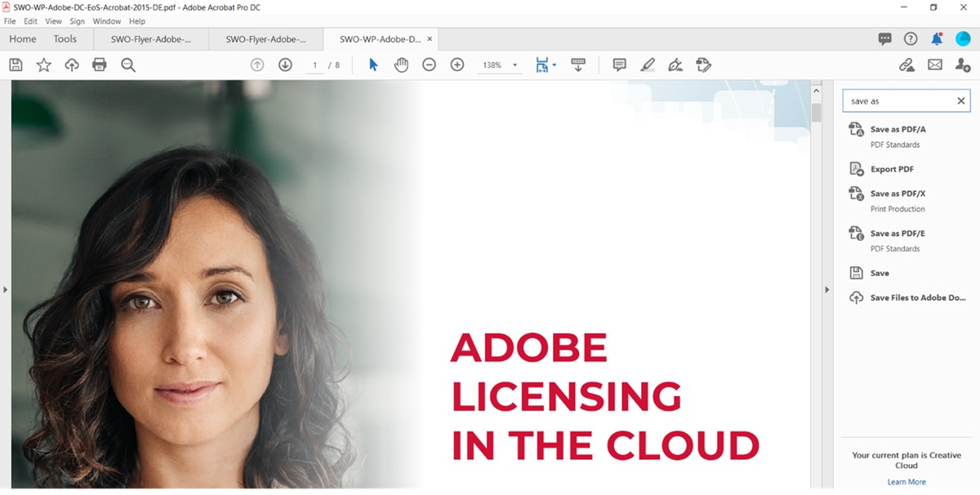This screenshot has height=495, width=980.
Task: Send file via the email envelope icon
Action: click(x=934, y=65)
